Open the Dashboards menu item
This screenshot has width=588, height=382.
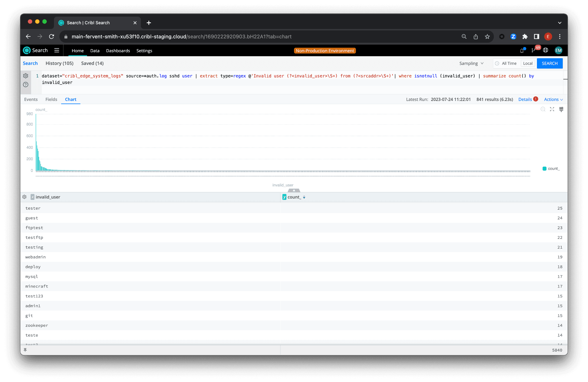pos(118,51)
